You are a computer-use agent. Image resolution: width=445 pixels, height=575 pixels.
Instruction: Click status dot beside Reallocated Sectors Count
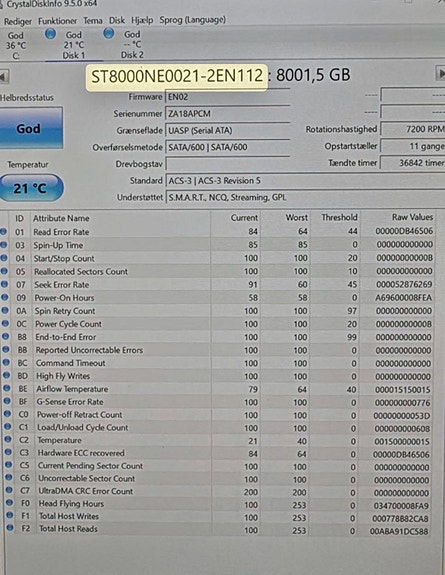[x=4, y=271]
